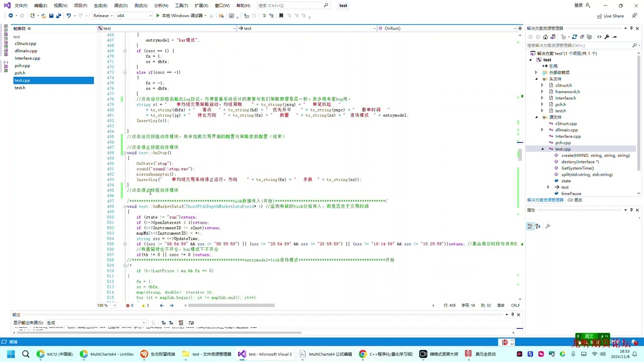Viewport: 644px width, 362px height.
Task: Click the 搜索 (Ctrl+Q) search box
Action: [x=293, y=6]
